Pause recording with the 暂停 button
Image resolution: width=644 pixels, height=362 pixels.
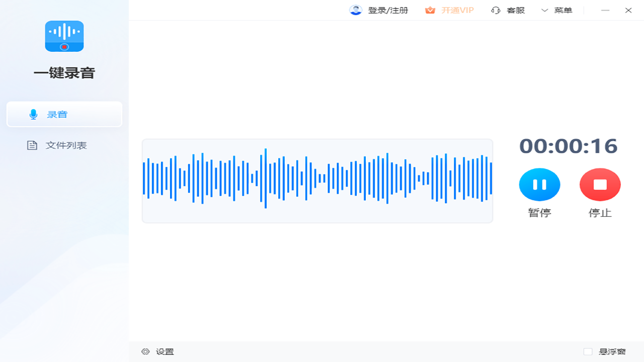pyautogui.click(x=539, y=185)
